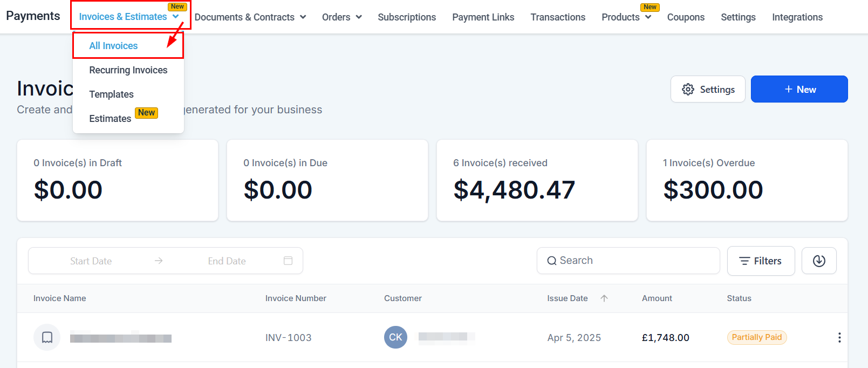
Task: Click the CK customer avatar
Action: pyautogui.click(x=395, y=338)
